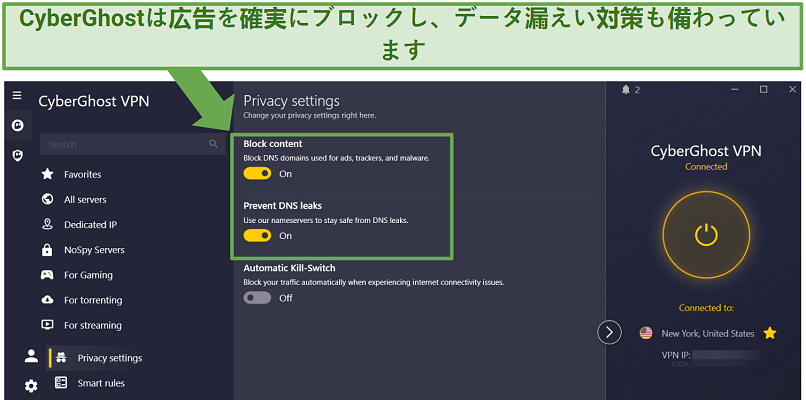Click 'Block your traffic automatically' description text
Screen dimensions: 806x400
(x=374, y=282)
